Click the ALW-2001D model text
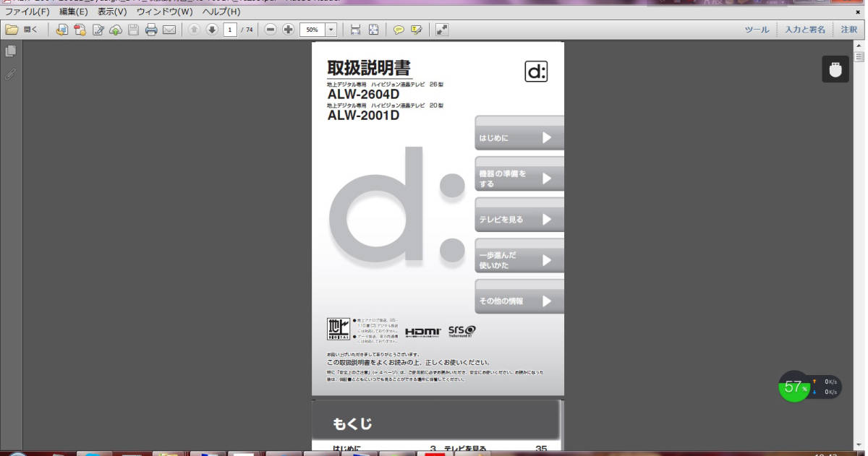The image size is (868, 456). pyautogui.click(x=363, y=116)
